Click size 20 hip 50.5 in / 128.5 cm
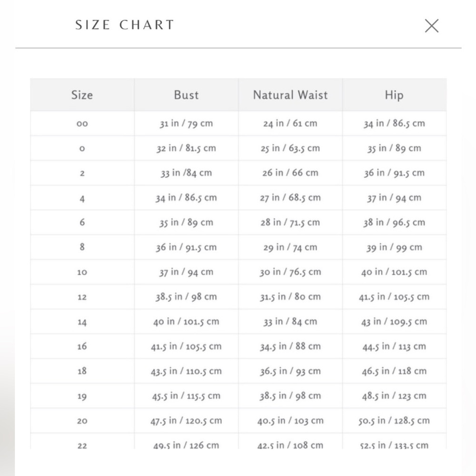This screenshot has width=476, height=476. 394,421
